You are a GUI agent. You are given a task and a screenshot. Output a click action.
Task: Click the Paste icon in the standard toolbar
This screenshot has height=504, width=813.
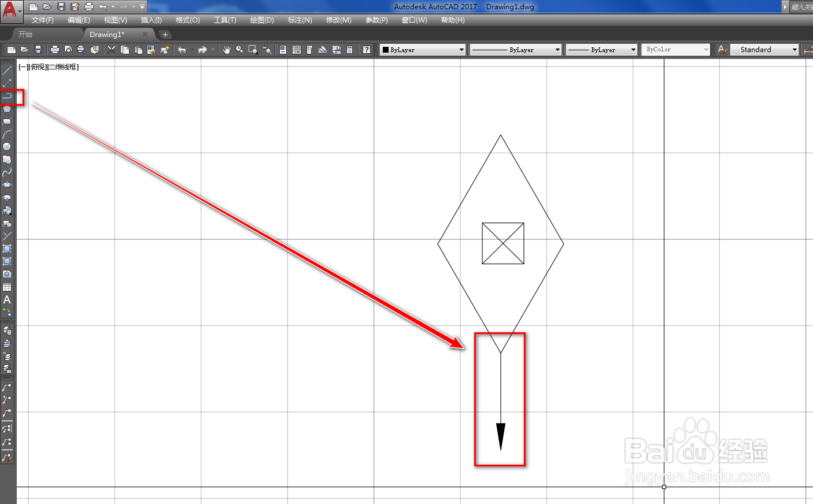(x=138, y=50)
